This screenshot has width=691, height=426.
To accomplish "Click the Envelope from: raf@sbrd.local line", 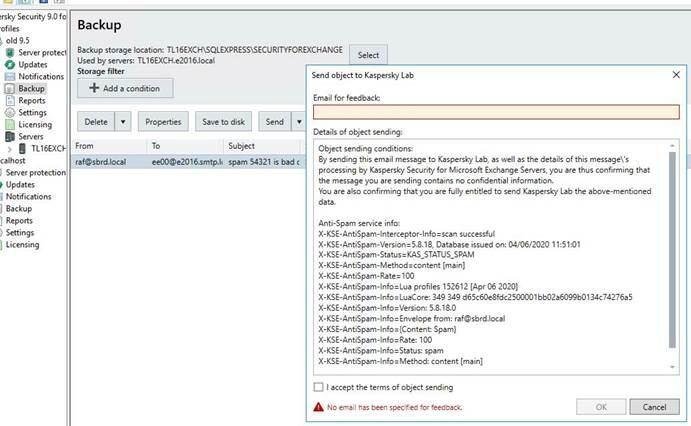I will [x=412, y=319].
